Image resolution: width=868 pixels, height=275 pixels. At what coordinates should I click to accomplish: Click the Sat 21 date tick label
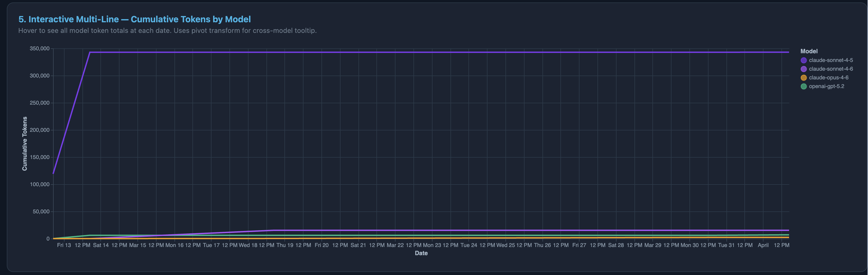(x=358, y=245)
